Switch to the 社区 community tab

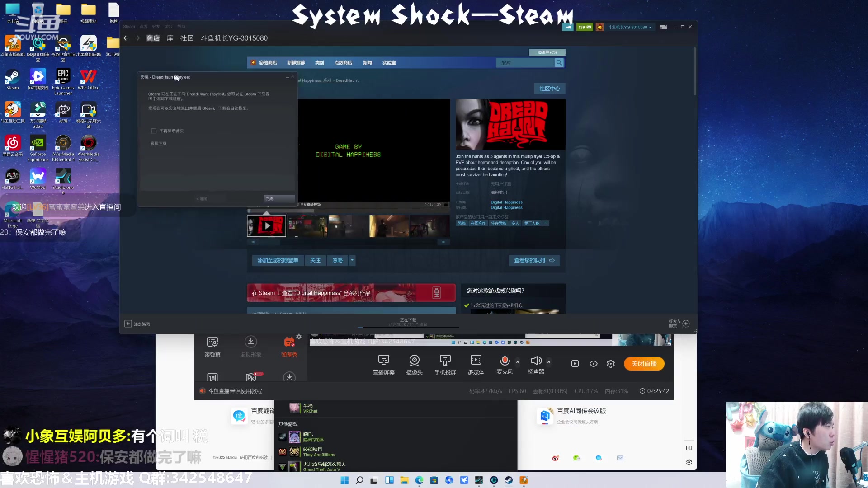click(x=187, y=38)
